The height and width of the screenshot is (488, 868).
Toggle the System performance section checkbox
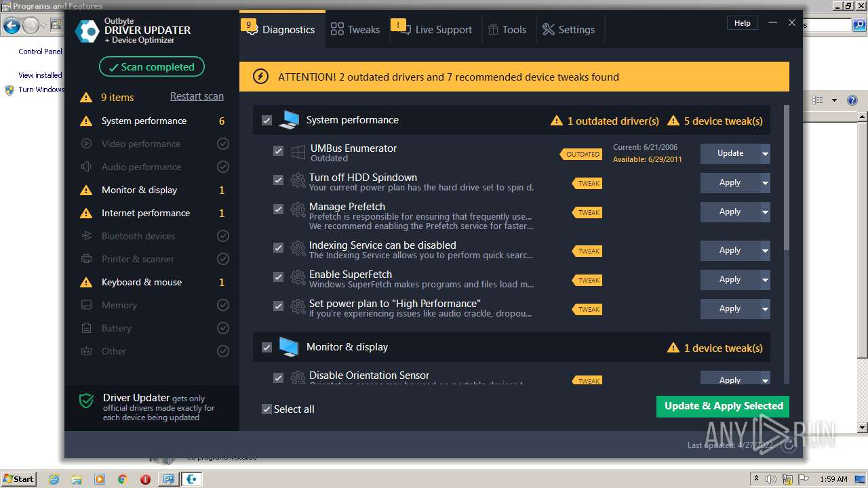pos(267,121)
